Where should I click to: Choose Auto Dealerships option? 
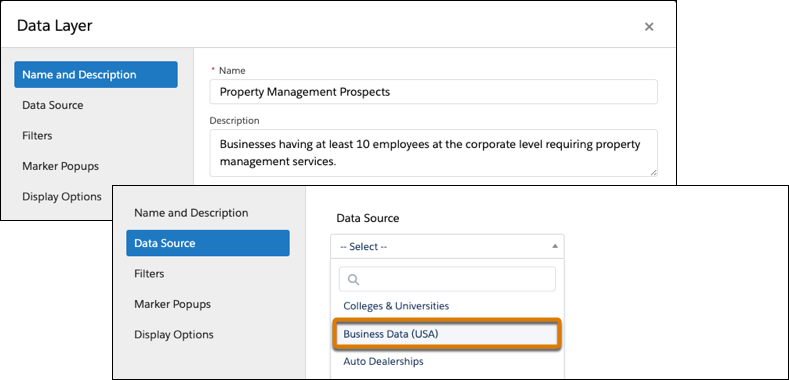click(383, 361)
